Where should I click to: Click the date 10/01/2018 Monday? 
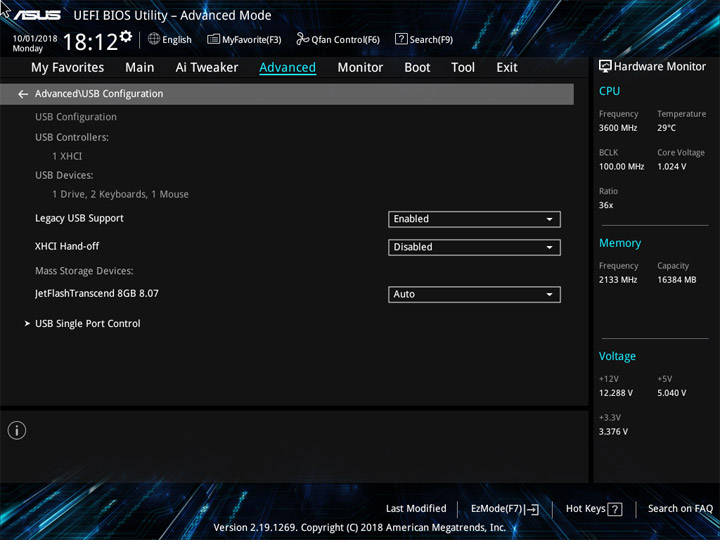(x=35, y=43)
